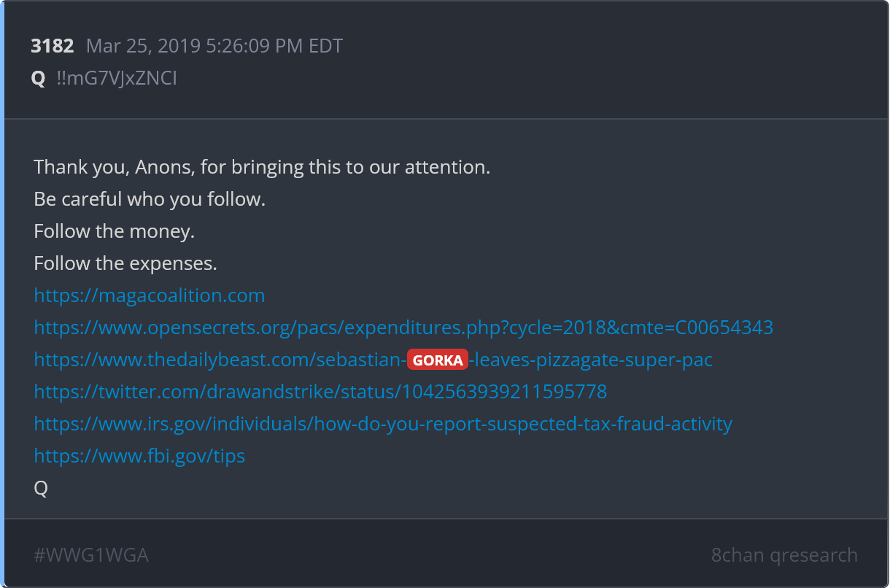Image resolution: width=890 pixels, height=588 pixels.
Task: Open thedailybeast.com sebastian article link
Action: [374, 360]
